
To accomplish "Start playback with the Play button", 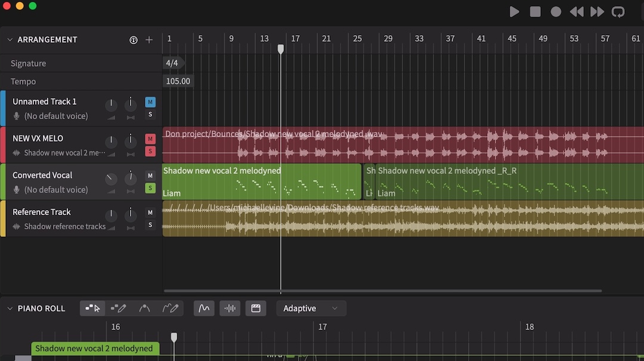I will click(514, 12).
